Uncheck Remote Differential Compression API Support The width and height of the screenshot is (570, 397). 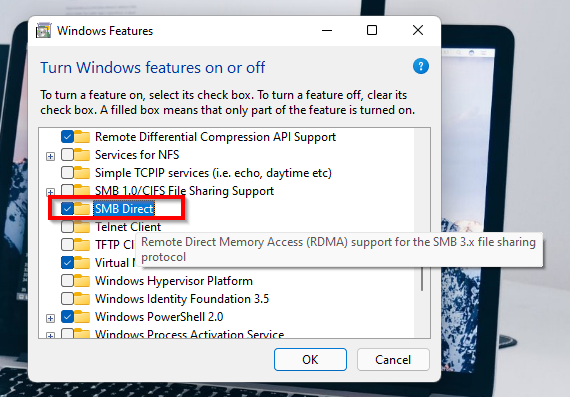point(68,137)
